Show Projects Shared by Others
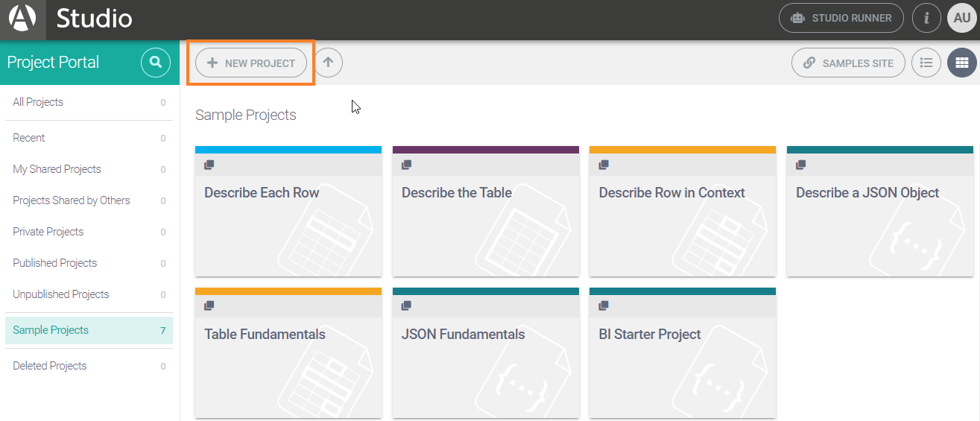980x421 pixels. click(72, 200)
